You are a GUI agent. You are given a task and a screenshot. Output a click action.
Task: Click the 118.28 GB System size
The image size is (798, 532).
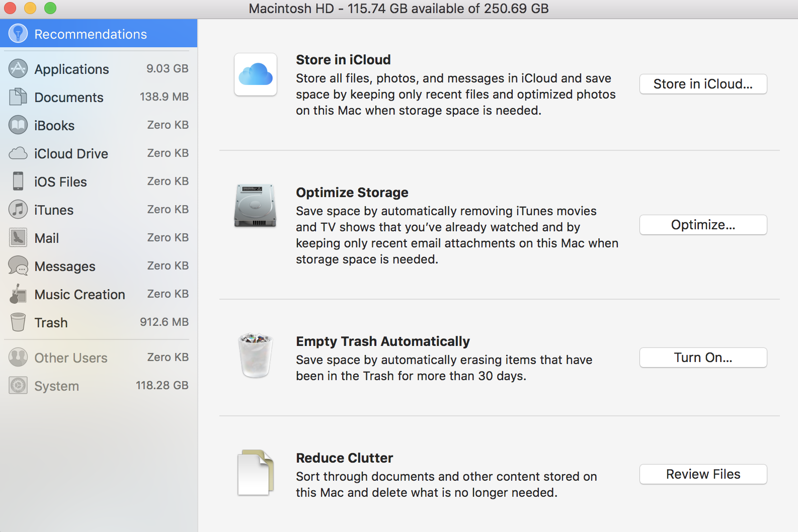[162, 385]
